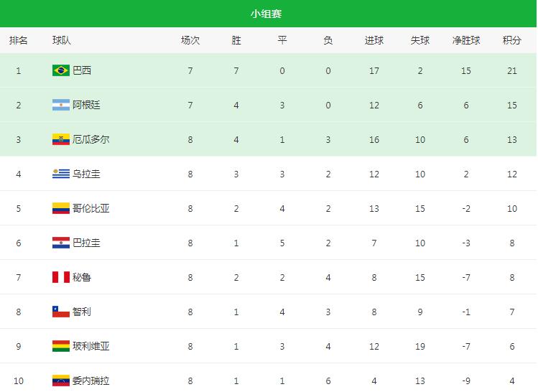
Task: Select Brazil's 21 points cell
Action: coord(512,70)
